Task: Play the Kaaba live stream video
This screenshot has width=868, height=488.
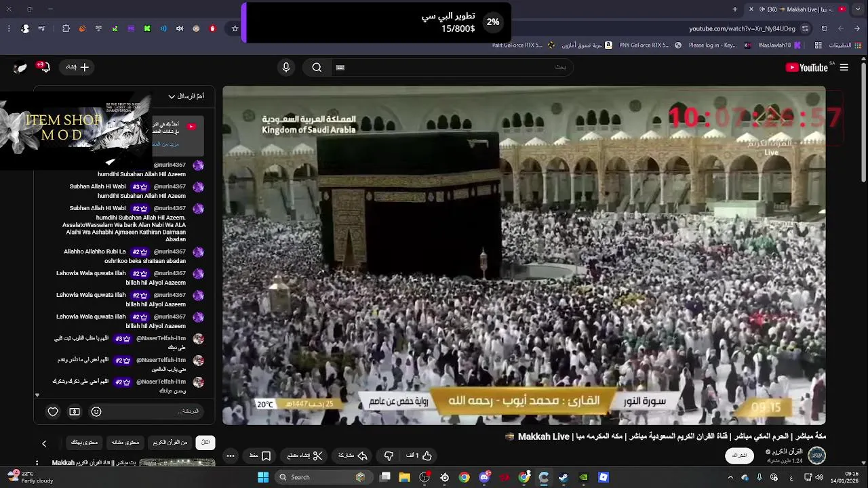Action: coord(524,256)
